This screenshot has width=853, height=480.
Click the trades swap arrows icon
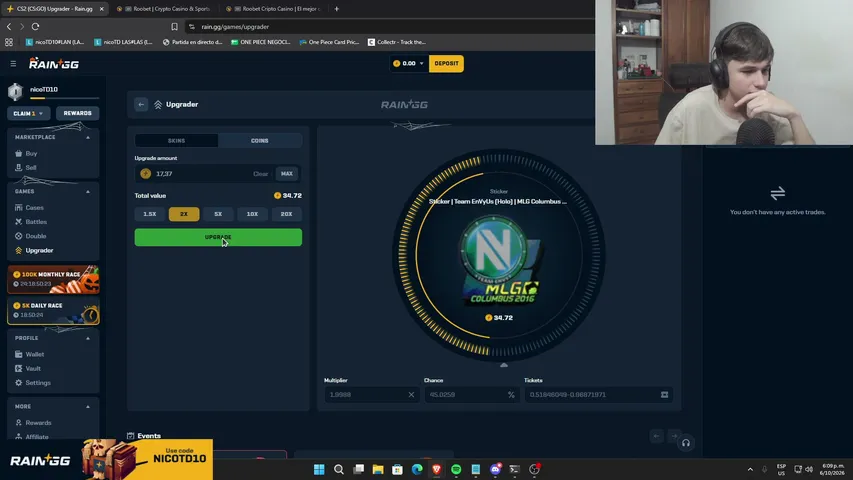coord(777,193)
